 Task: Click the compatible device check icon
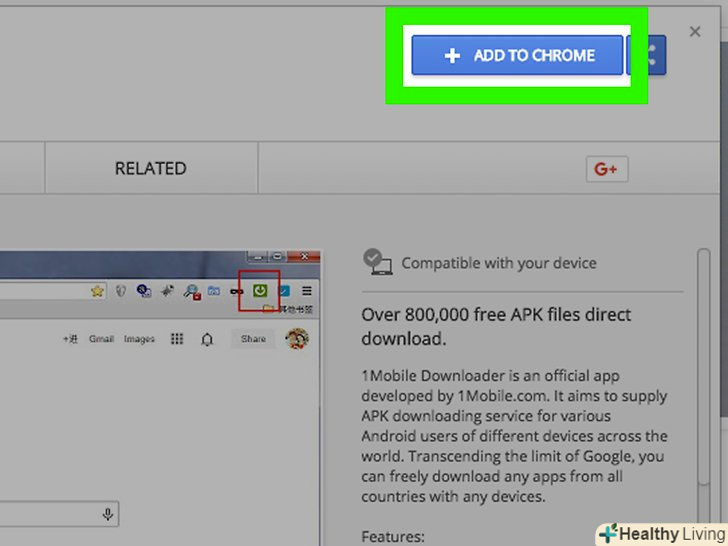point(377,262)
